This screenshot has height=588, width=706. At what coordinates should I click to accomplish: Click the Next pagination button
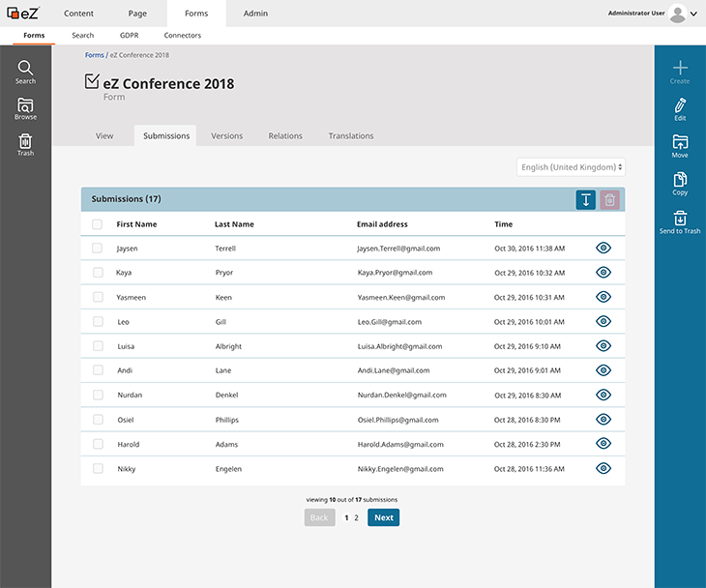tap(384, 517)
